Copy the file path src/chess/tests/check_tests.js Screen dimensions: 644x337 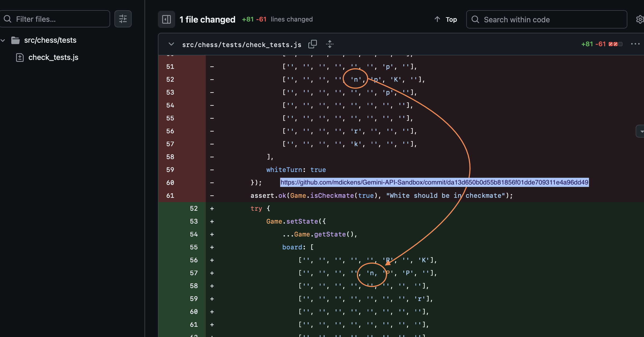pos(313,44)
